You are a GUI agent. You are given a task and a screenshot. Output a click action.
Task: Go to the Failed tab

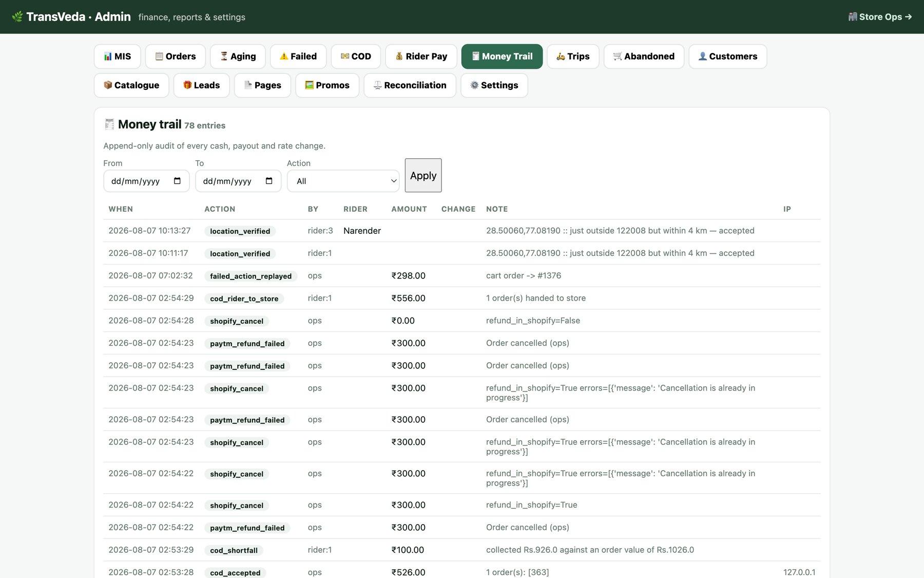click(x=298, y=57)
